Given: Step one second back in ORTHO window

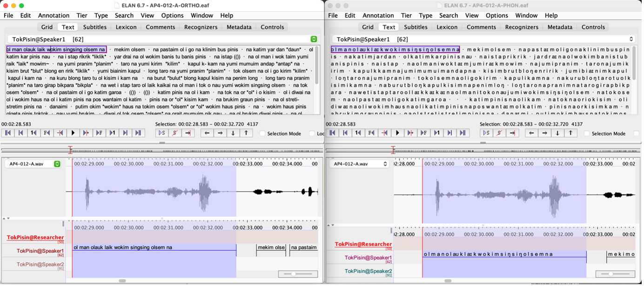Looking at the screenshot, I should pos(34,133).
